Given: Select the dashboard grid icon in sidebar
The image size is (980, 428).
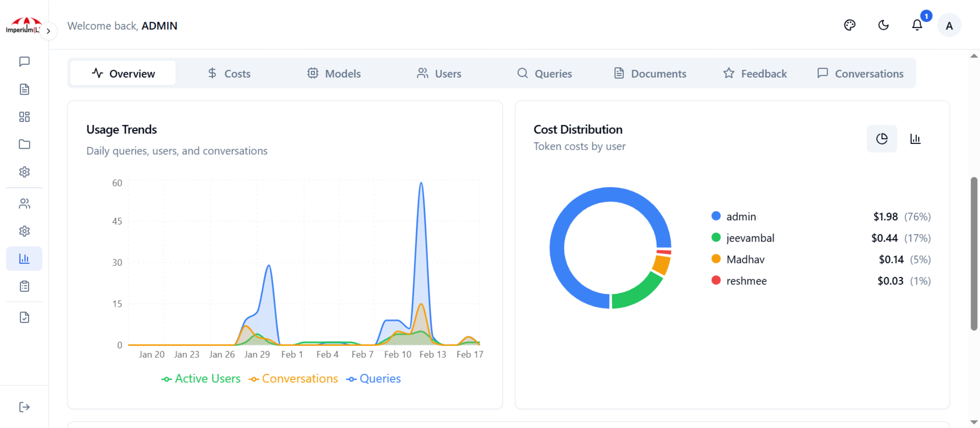Looking at the screenshot, I should tap(24, 117).
